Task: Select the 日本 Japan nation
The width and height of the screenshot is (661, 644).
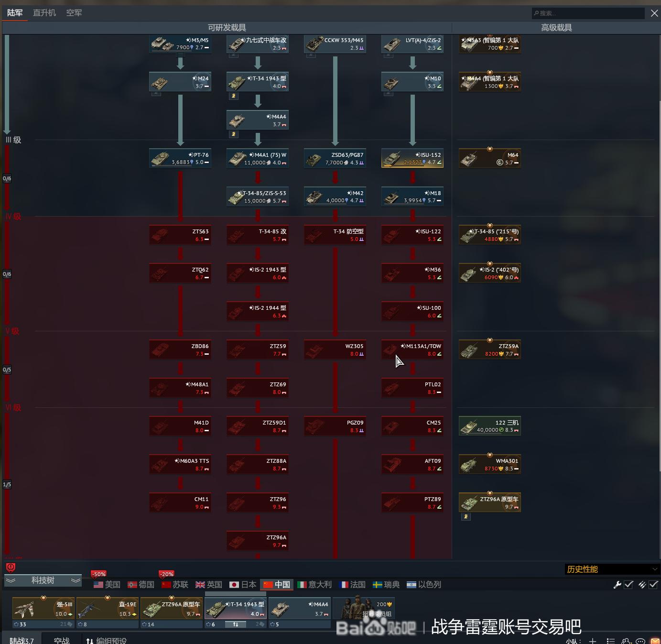Action: (243, 584)
